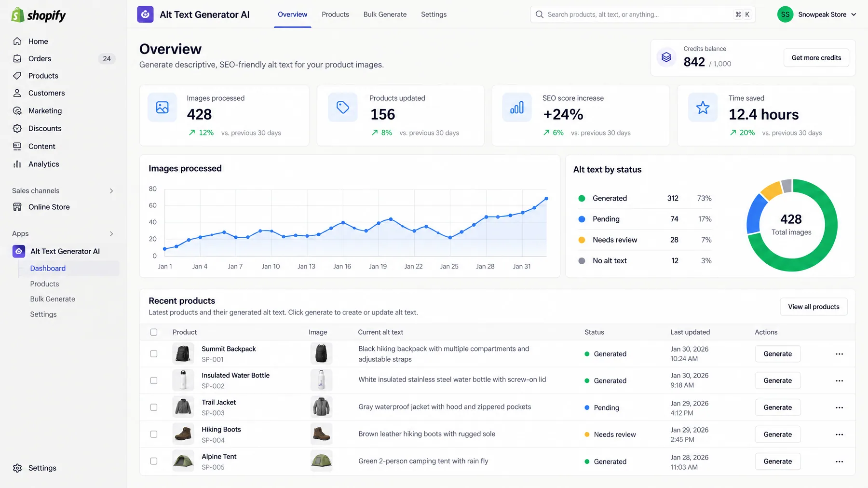Click the Alt Text Generator AI header logo
868x488 pixels.
click(x=145, y=14)
